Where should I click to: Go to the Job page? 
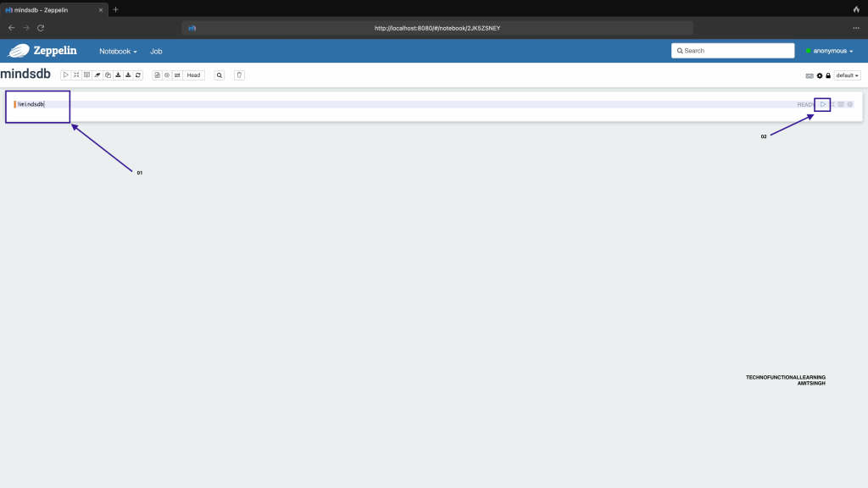[156, 51]
